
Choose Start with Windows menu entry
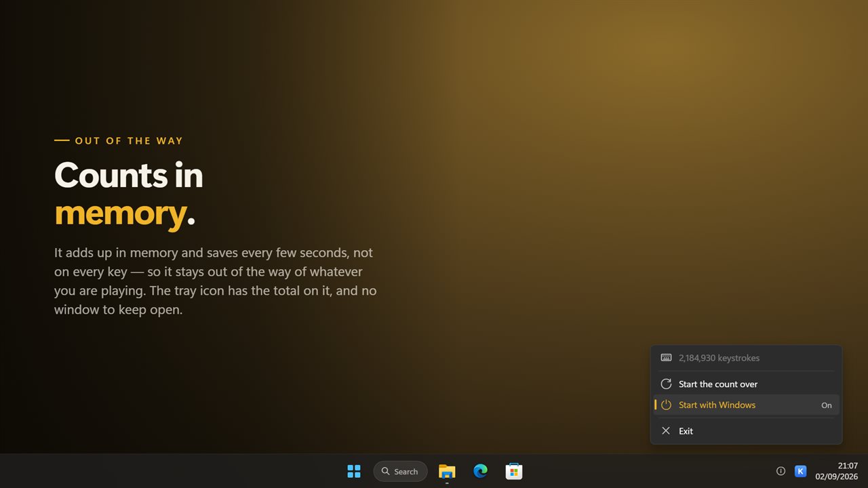pos(746,405)
